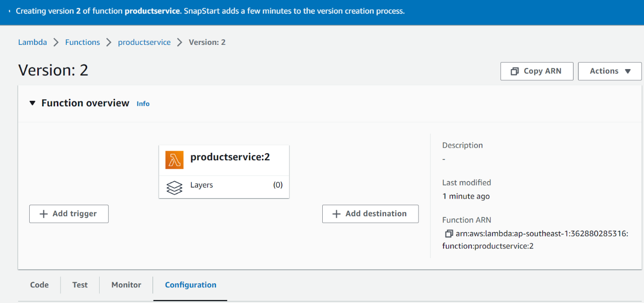View the Configuration tab
Viewport: 644px width, 303px height.
click(x=190, y=285)
